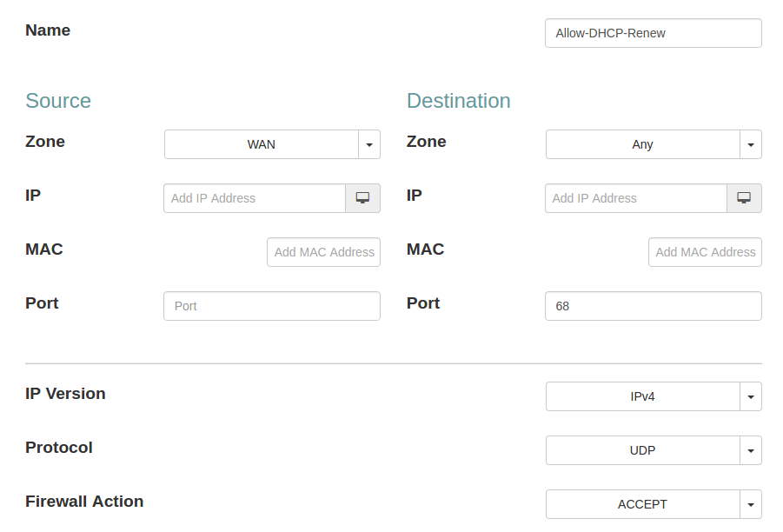Open the Firewall Action ACCEPT dropdown
The image size is (783, 532).
click(642, 504)
